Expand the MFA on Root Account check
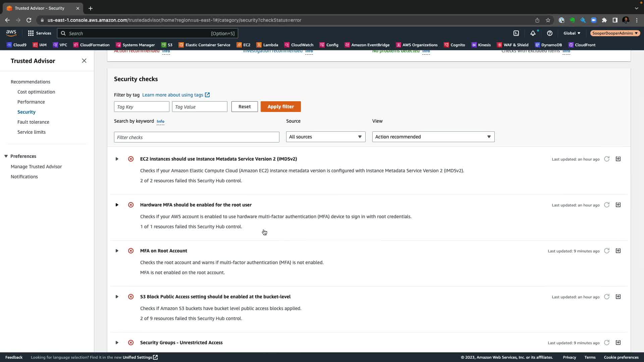This screenshot has height=362, width=644. pyautogui.click(x=117, y=251)
